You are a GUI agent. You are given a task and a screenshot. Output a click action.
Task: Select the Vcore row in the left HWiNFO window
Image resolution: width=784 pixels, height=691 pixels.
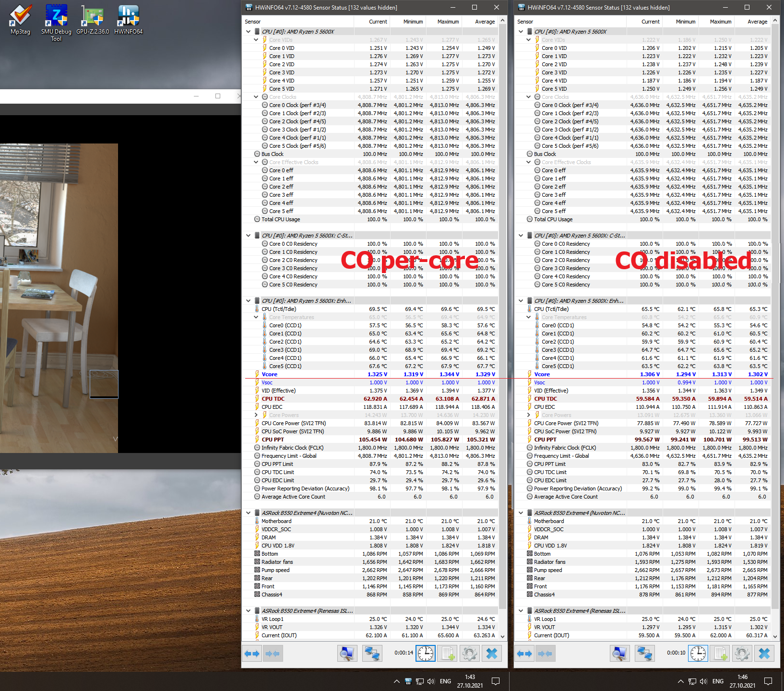point(370,374)
